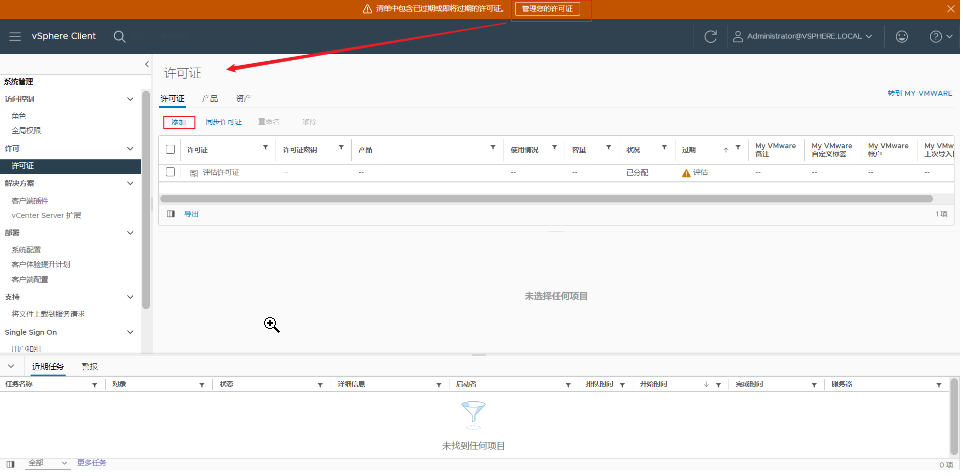
Task: Switch to the 警报 bottom tab
Action: (x=90, y=367)
